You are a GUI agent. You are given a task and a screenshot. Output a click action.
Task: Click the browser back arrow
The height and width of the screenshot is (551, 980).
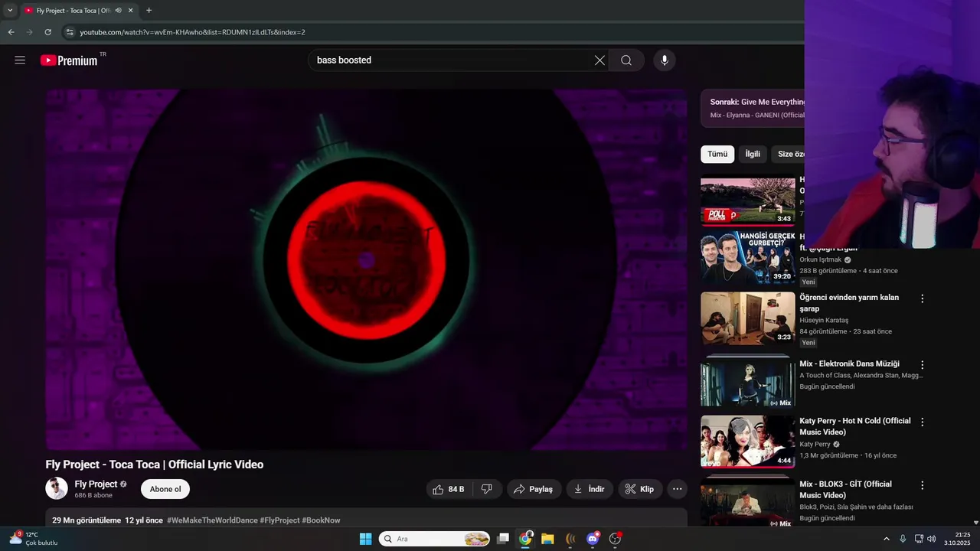pos(11,32)
